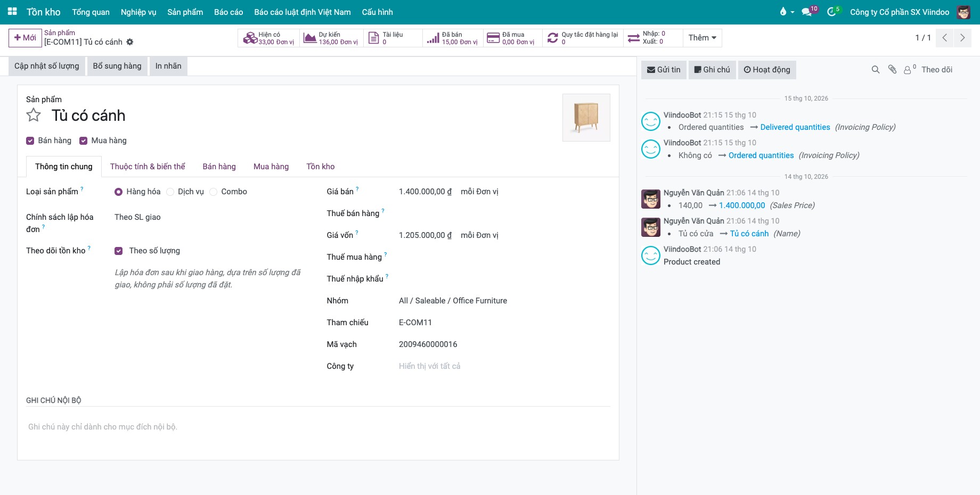Open the apps grid home menu icon
This screenshot has height=495, width=980.
(12, 12)
